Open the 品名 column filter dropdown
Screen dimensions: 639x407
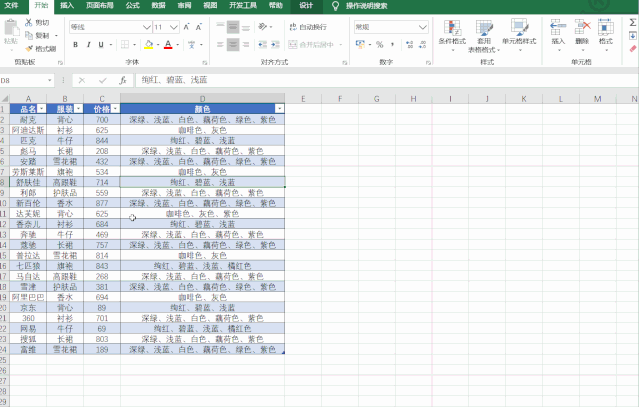[x=41, y=109]
